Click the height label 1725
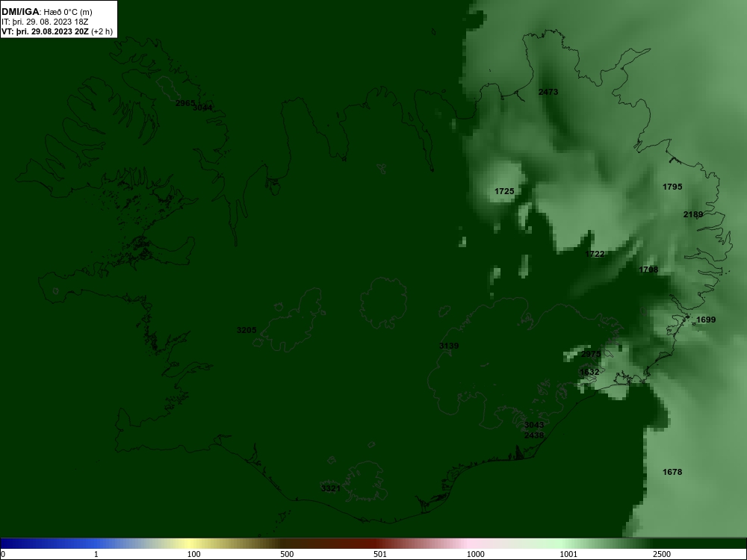The height and width of the screenshot is (560, 747). point(504,191)
